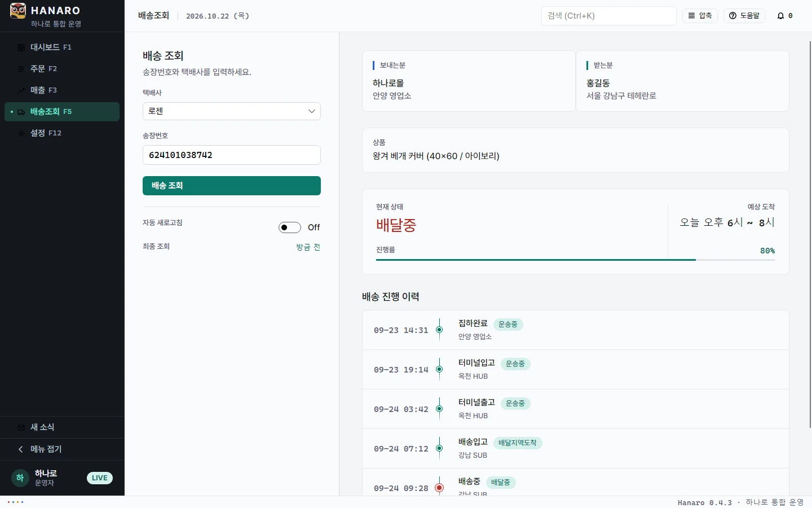Focus the 검색 (Ctrl+K) search box
This screenshot has height=508, width=812.
[609, 16]
